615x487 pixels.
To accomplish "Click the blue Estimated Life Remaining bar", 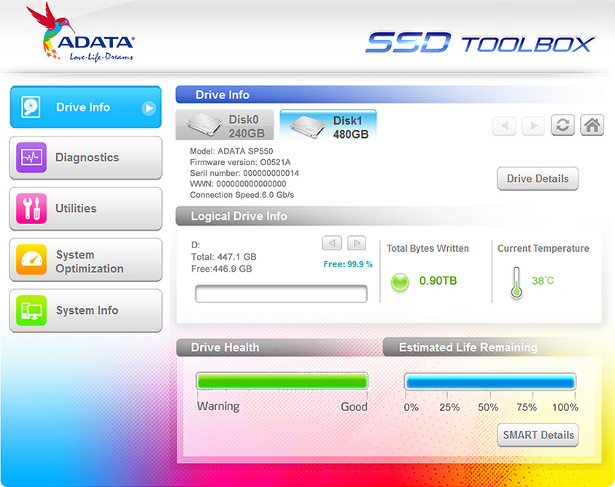I will click(490, 381).
